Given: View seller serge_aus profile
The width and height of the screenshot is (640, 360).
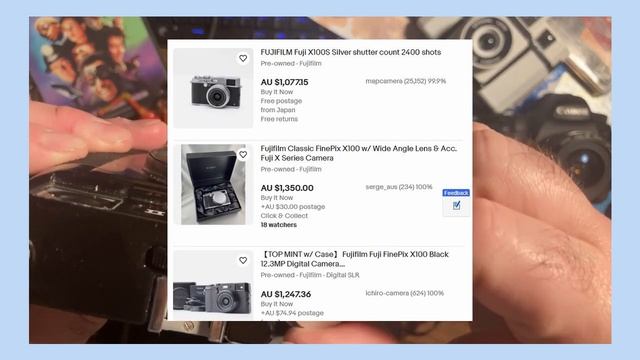Looking at the screenshot, I should (399, 187).
